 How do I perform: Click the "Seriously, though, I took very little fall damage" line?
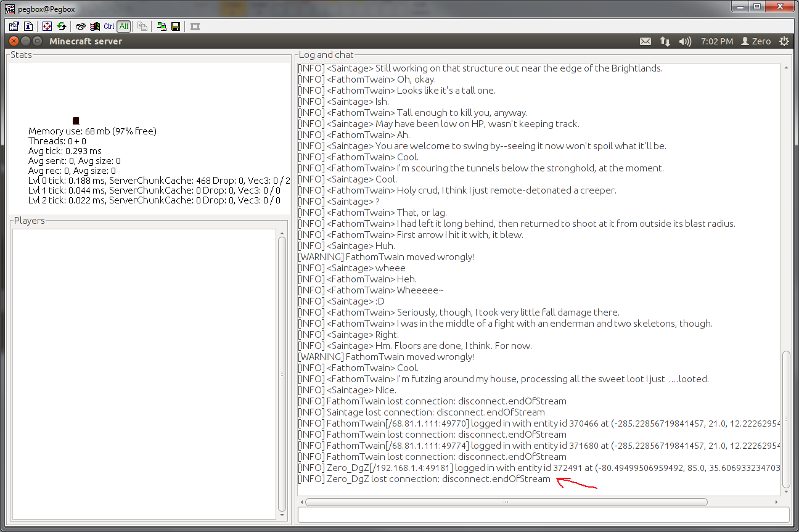[x=459, y=313]
